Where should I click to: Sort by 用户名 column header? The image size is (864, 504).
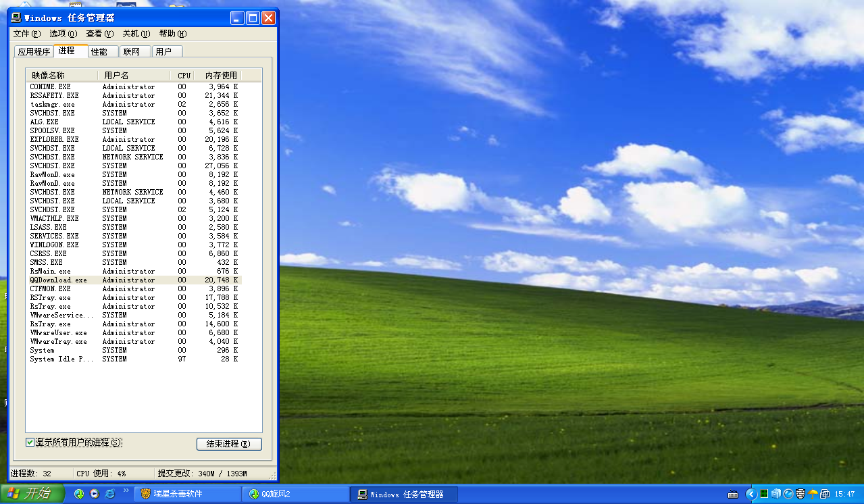click(x=134, y=75)
